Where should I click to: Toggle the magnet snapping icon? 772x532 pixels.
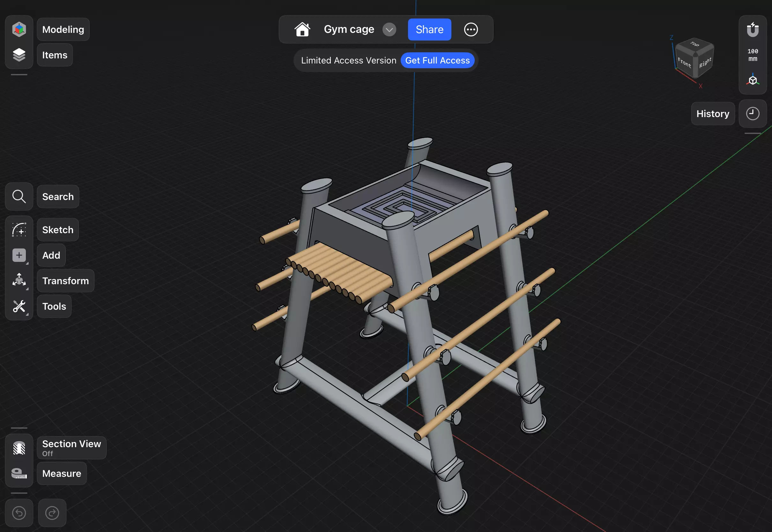click(752, 30)
